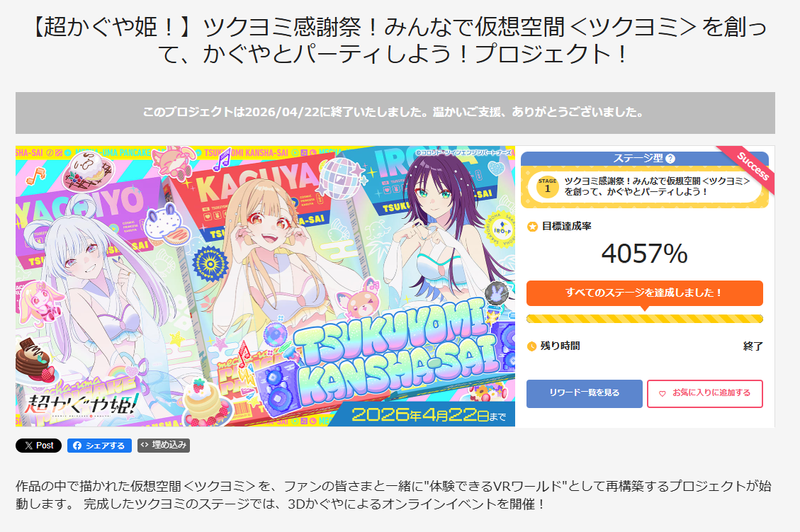
Task: Click the orange すべてのステージを達成しました banner
Action: click(x=644, y=293)
